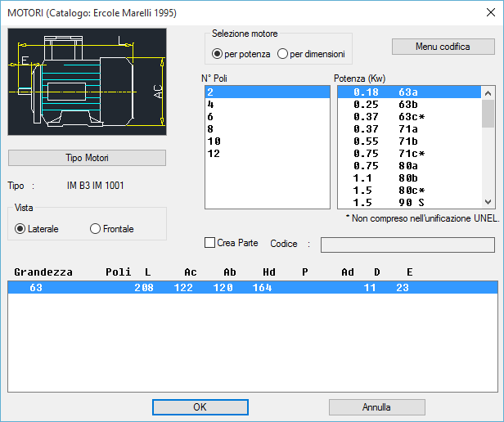Click the motor drawing preview image

point(87,82)
